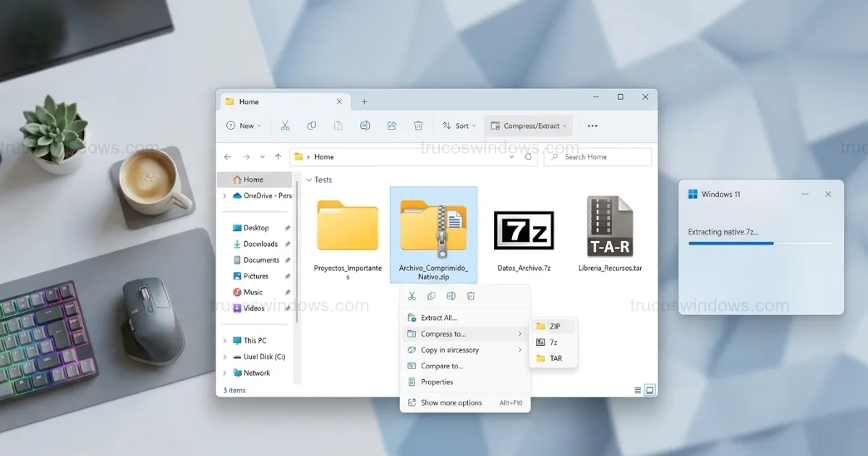
Task: Open Properties from the context menu
Action: pyautogui.click(x=464, y=382)
